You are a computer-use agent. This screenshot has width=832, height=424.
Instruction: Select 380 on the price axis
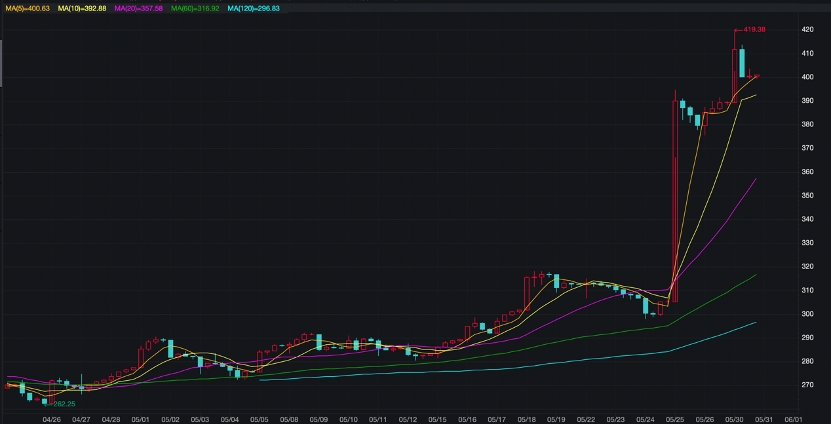point(808,124)
